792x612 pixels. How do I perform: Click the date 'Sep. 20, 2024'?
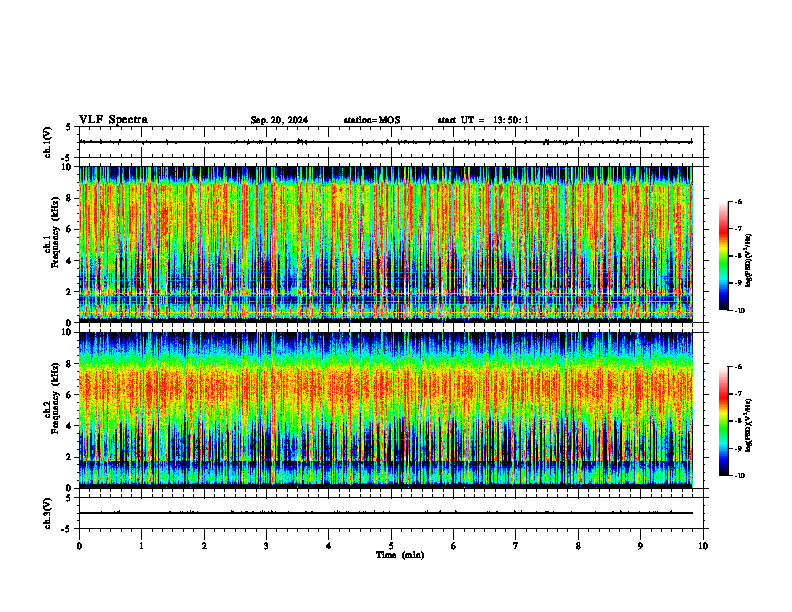279,120
